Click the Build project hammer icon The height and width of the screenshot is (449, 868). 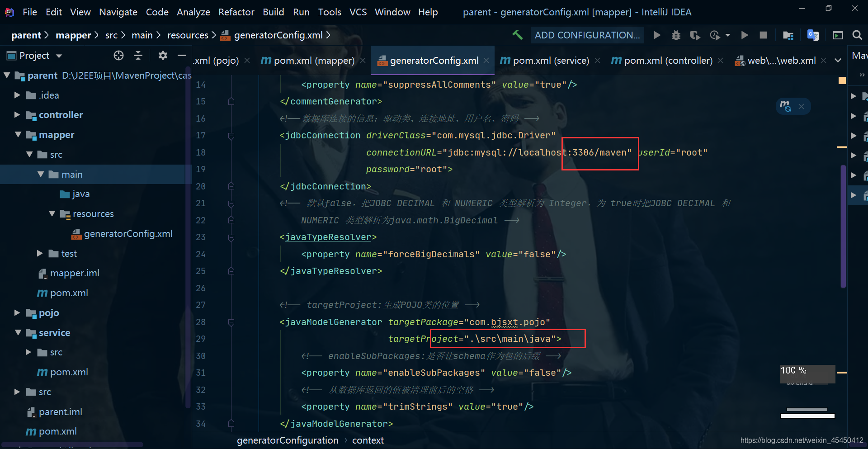pos(517,35)
